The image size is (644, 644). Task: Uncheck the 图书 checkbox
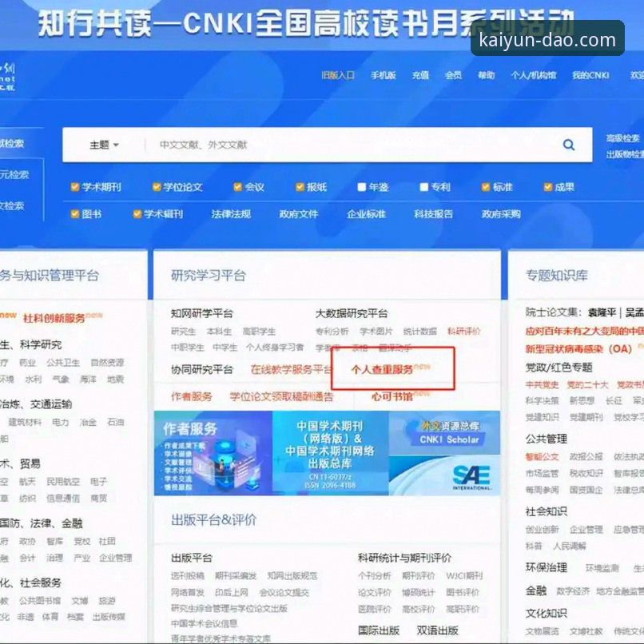(x=75, y=214)
